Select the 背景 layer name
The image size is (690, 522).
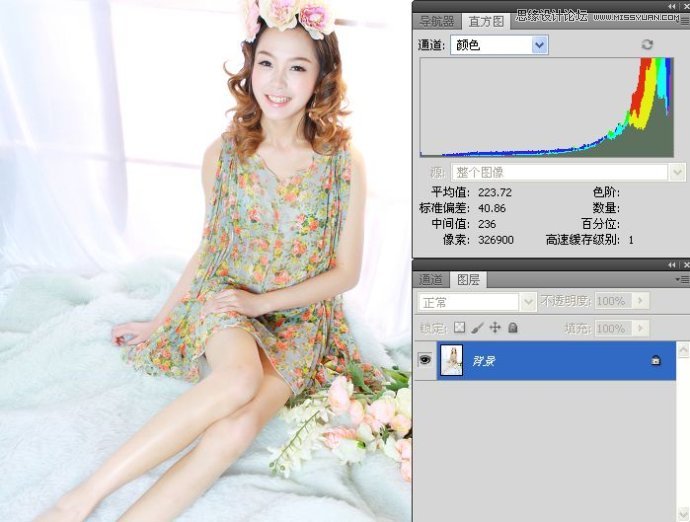click(484, 361)
